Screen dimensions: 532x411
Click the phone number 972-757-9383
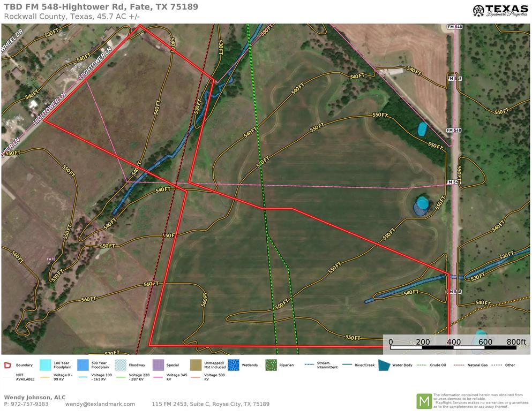tap(26, 404)
